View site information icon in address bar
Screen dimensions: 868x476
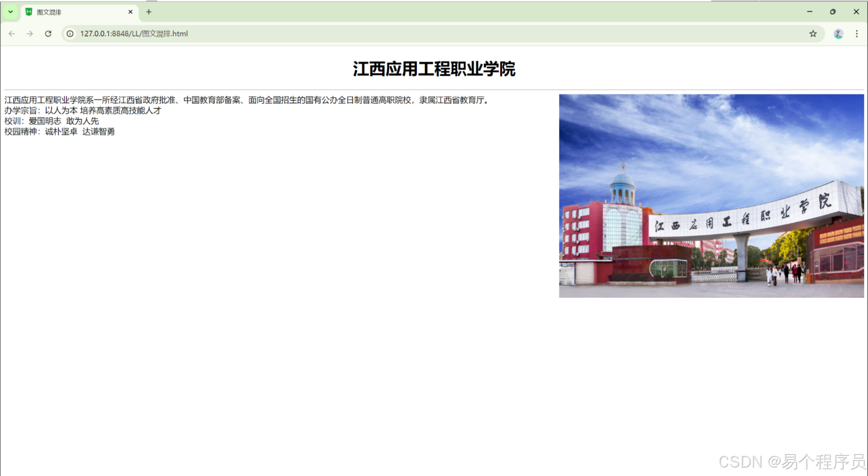click(70, 34)
